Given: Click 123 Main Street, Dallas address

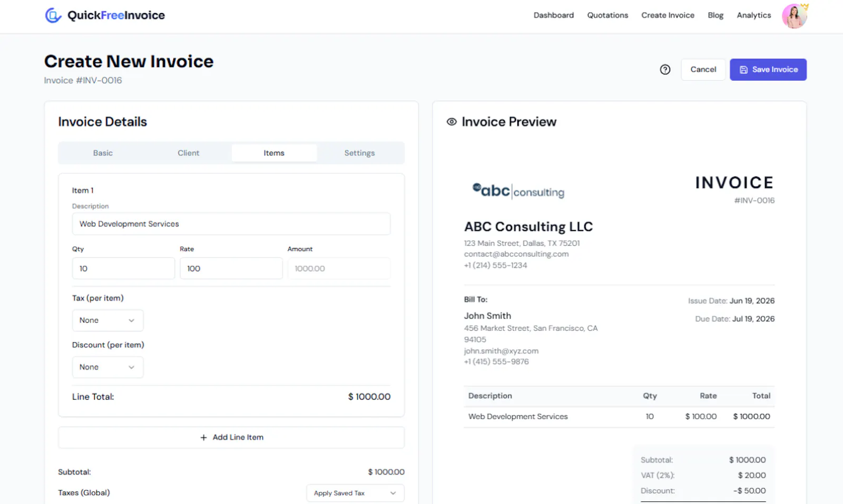Looking at the screenshot, I should coord(522,243).
